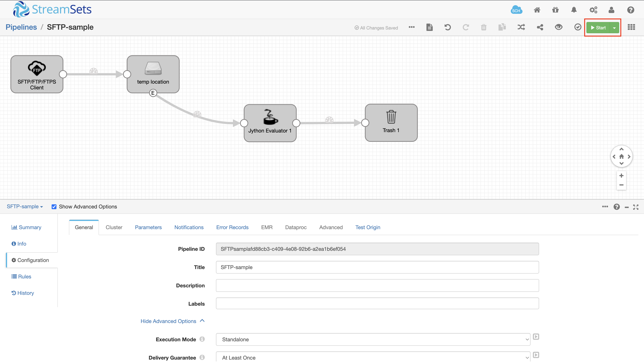Click the Title input field
Viewport: 644px width, 362px height.
[x=377, y=267]
